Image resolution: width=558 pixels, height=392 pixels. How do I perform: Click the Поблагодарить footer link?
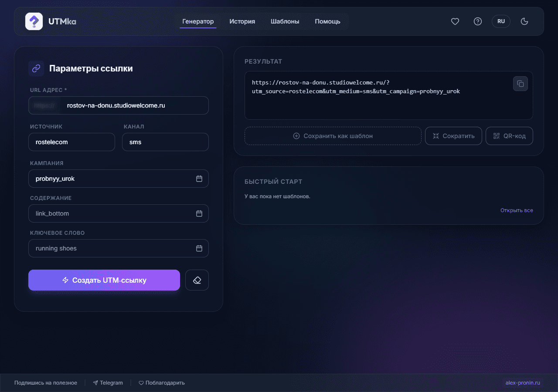pyautogui.click(x=162, y=383)
